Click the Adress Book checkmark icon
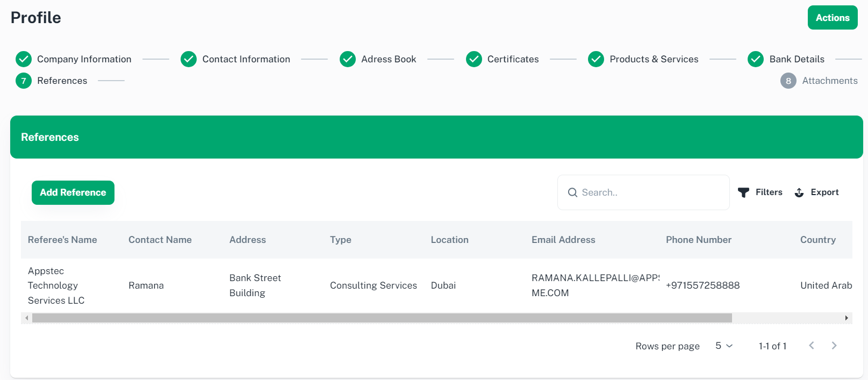This screenshot has height=380, width=868. pyautogui.click(x=348, y=59)
